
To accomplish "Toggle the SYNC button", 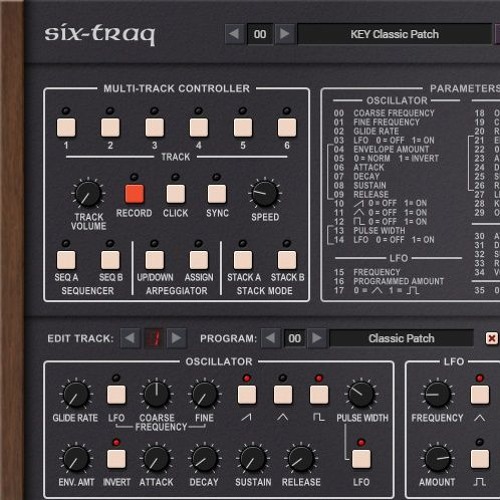I will [217, 194].
